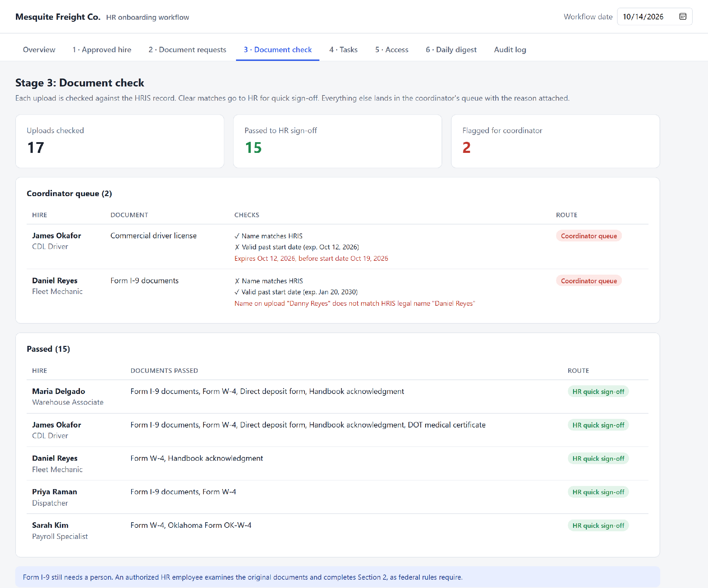708x588 pixels.
Task: Switch to the Overview tab
Action: [x=39, y=49]
